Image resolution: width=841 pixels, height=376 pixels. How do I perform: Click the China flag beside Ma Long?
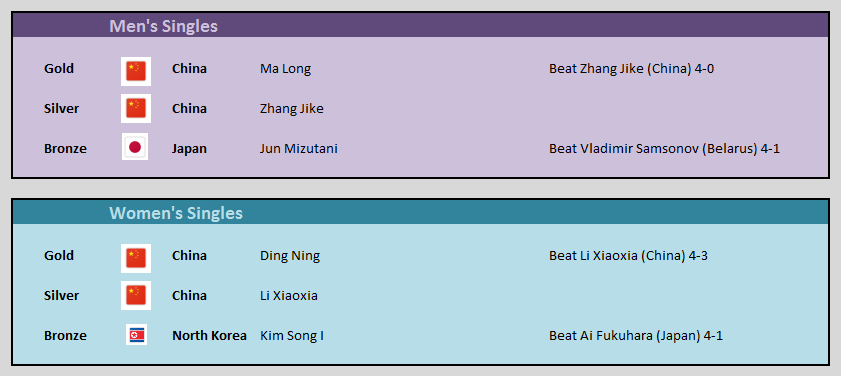[x=136, y=71]
